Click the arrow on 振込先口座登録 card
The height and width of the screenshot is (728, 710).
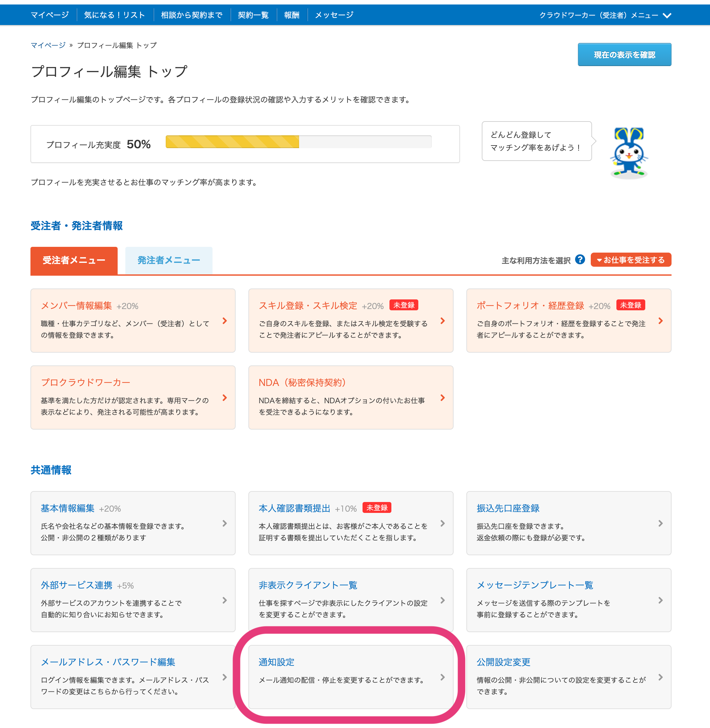[x=660, y=523]
